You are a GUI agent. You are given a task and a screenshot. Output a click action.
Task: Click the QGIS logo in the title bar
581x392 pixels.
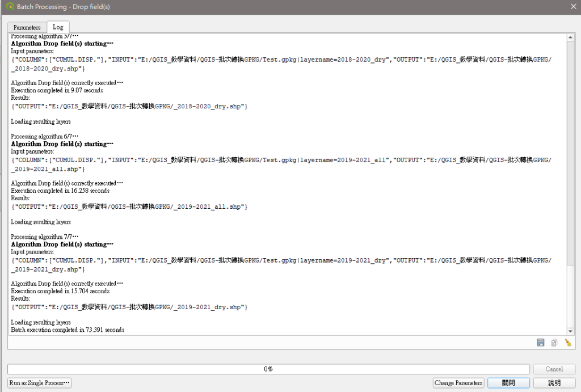coord(10,7)
